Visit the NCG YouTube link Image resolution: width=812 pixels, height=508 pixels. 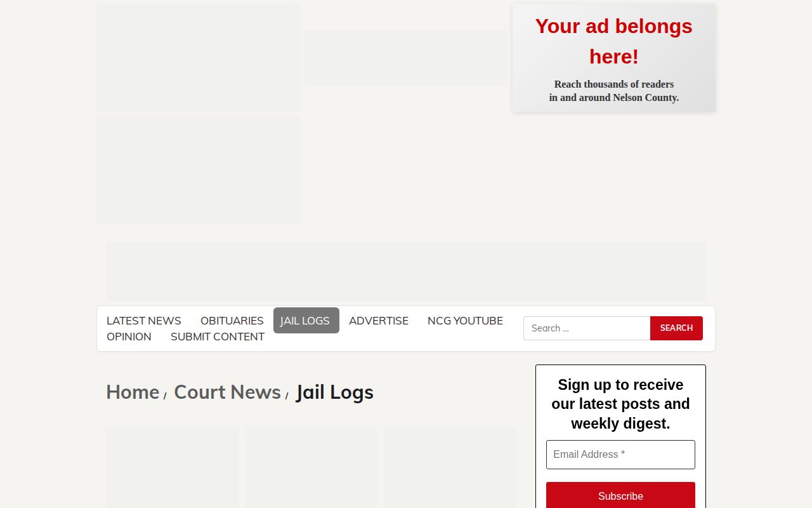point(465,321)
